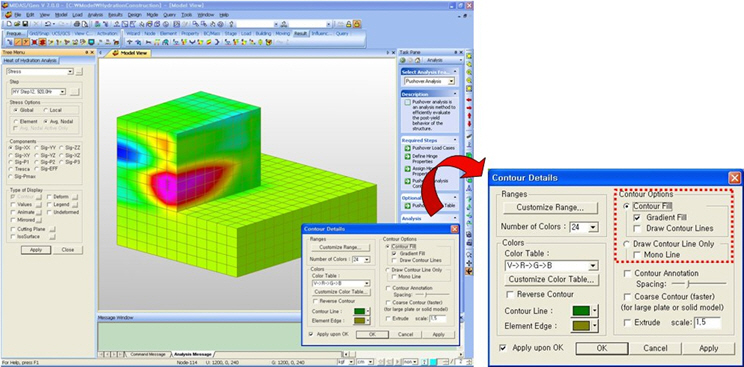
Task: Open Number of Colors dropdown in enlarged dialog
Action: point(593,227)
